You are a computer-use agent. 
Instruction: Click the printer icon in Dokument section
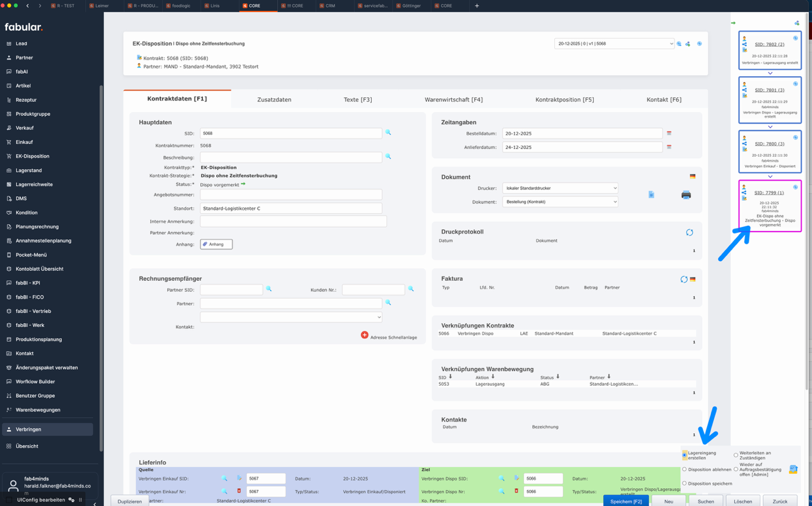click(x=686, y=195)
